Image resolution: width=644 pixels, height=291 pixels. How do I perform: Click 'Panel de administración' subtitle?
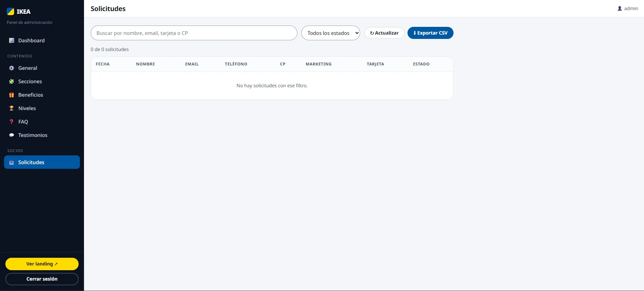pos(30,22)
